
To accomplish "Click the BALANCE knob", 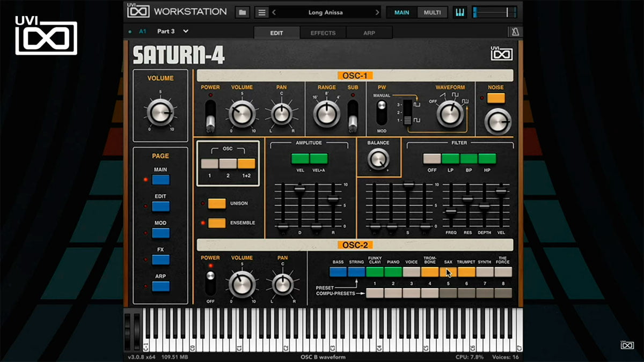I will pyautogui.click(x=378, y=158).
